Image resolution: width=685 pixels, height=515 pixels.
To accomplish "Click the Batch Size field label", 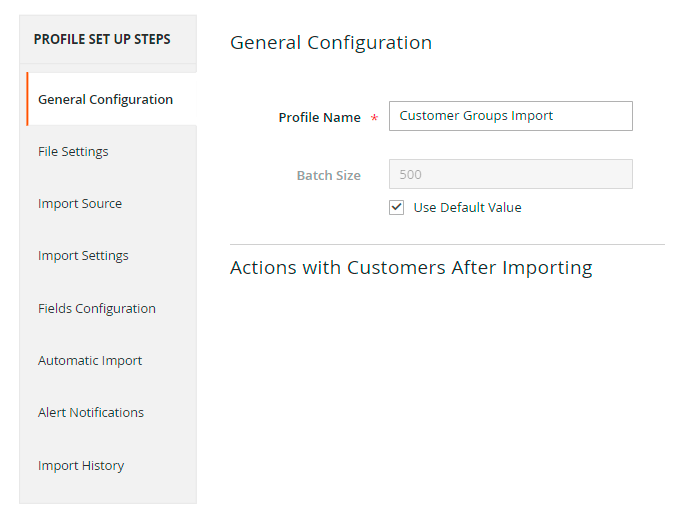I will pos(328,175).
